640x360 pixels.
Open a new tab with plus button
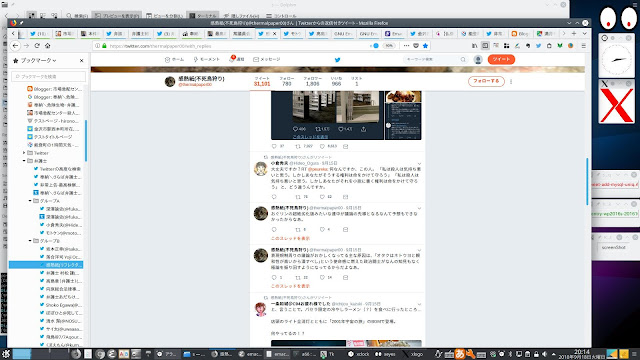[574, 33]
